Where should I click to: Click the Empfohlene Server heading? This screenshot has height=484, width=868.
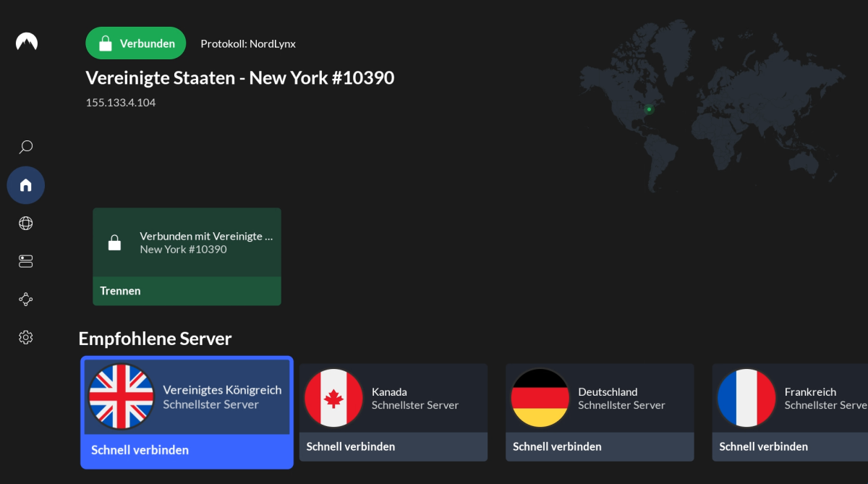click(x=155, y=338)
